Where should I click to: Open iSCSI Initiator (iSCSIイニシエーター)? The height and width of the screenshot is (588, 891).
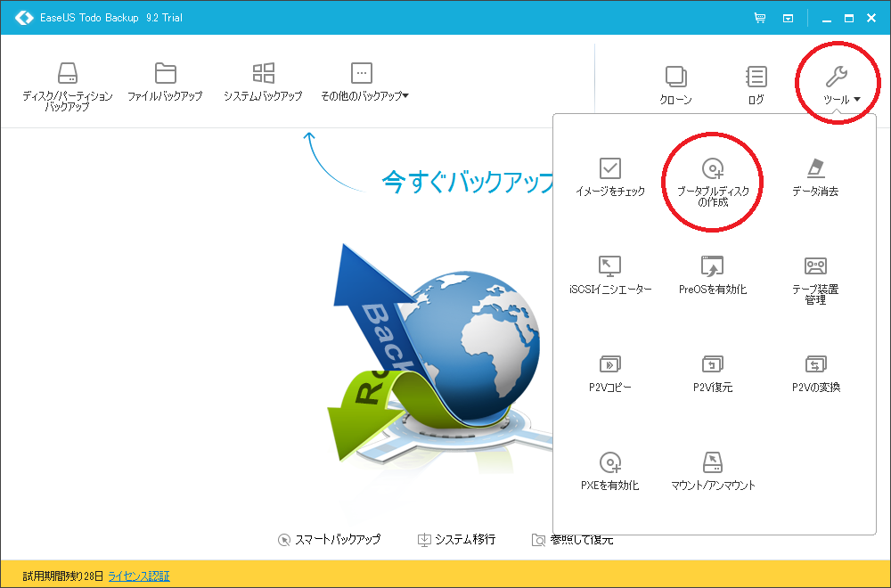[610, 275]
